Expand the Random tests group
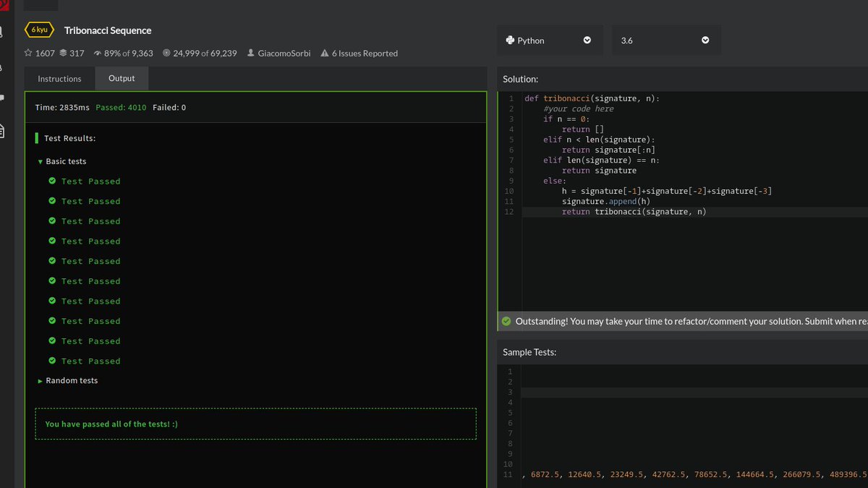Image resolution: width=868 pixels, height=488 pixels. coord(68,380)
